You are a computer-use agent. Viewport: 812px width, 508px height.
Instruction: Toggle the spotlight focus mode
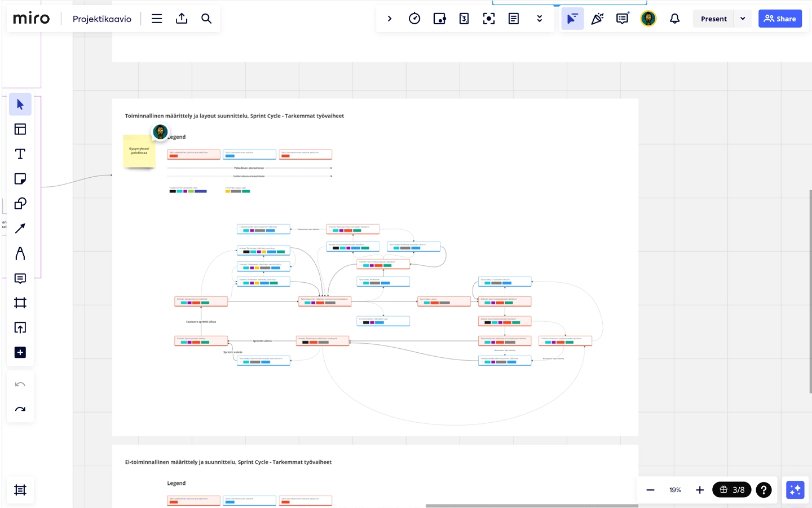(x=489, y=18)
